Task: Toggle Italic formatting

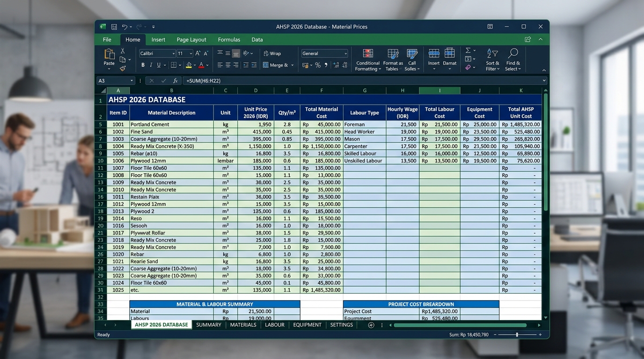Action: point(151,65)
